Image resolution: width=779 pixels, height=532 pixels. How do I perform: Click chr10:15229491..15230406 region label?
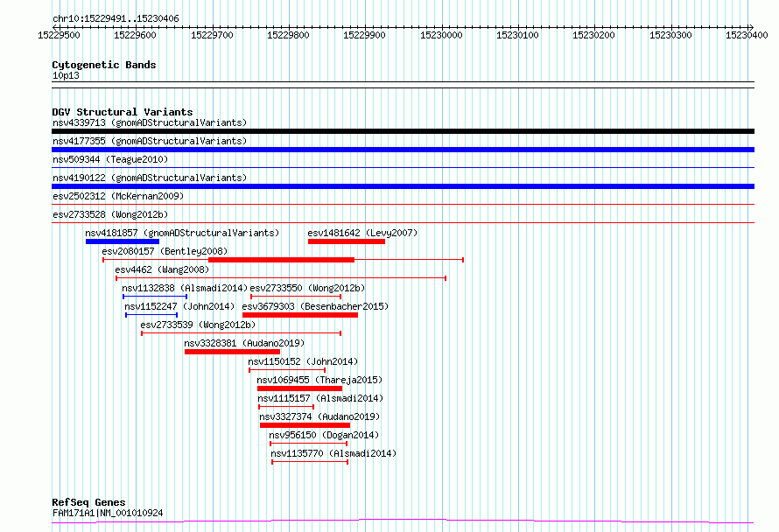pos(116,19)
